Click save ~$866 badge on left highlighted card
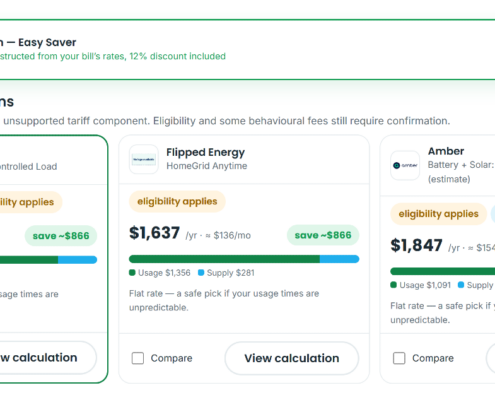495x400 pixels. click(61, 236)
